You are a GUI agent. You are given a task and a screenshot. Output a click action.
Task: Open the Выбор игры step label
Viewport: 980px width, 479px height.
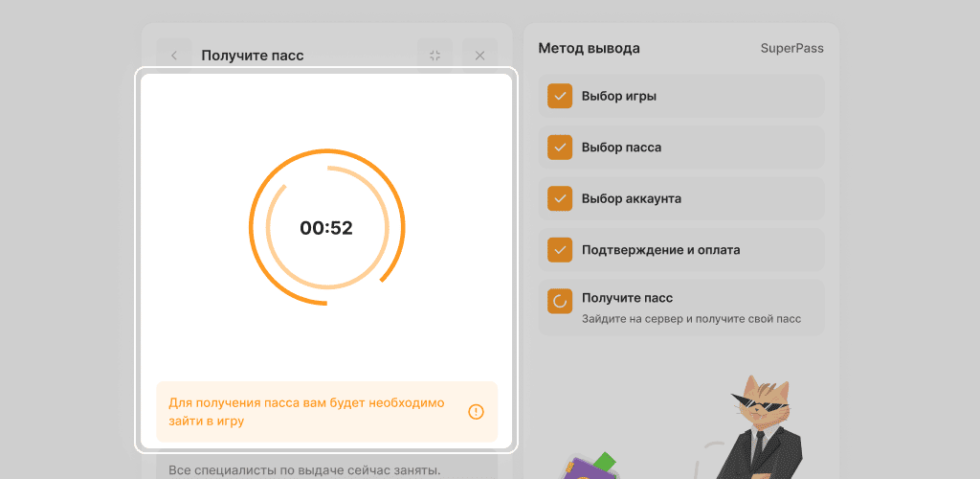pyautogui.click(x=618, y=96)
